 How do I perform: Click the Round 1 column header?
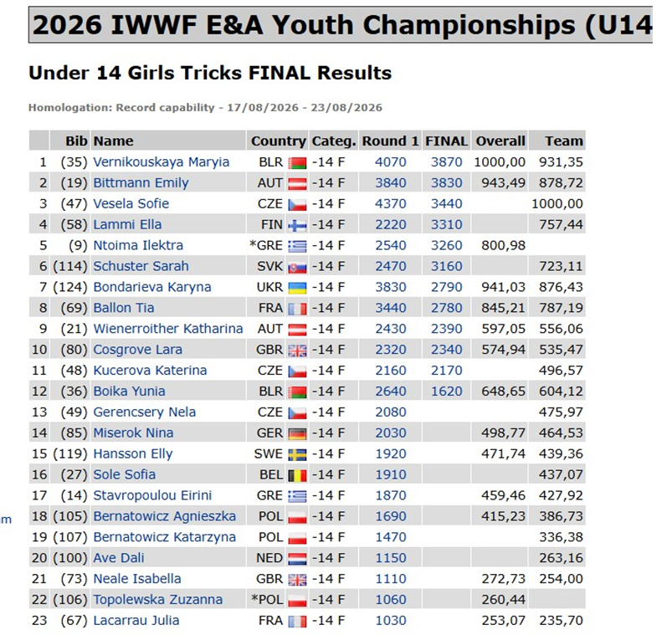click(x=391, y=141)
